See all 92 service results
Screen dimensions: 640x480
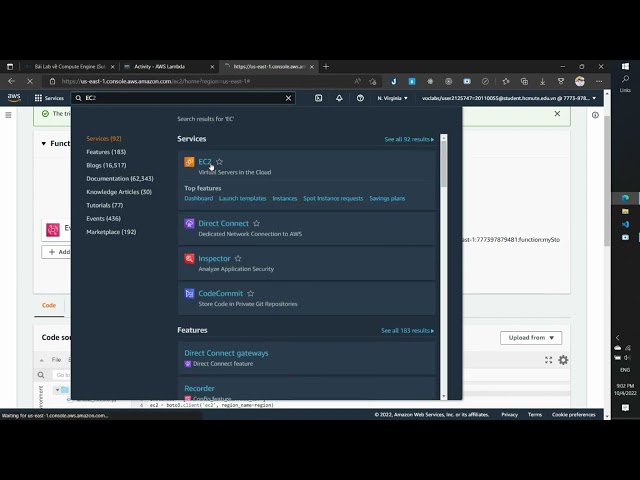pos(409,139)
